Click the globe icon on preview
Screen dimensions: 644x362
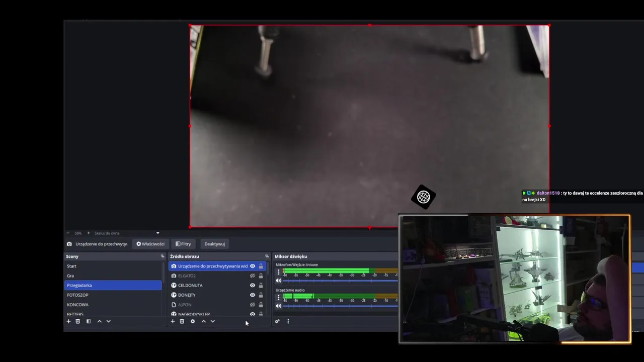pos(424,197)
